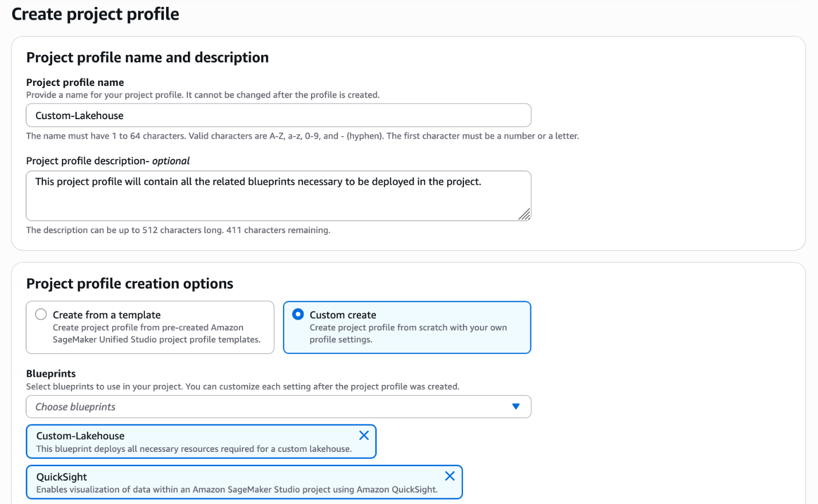The height and width of the screenshot is (504, 818).
Task: Click the Create project profile page heading
Action: [x=95, y=14]
